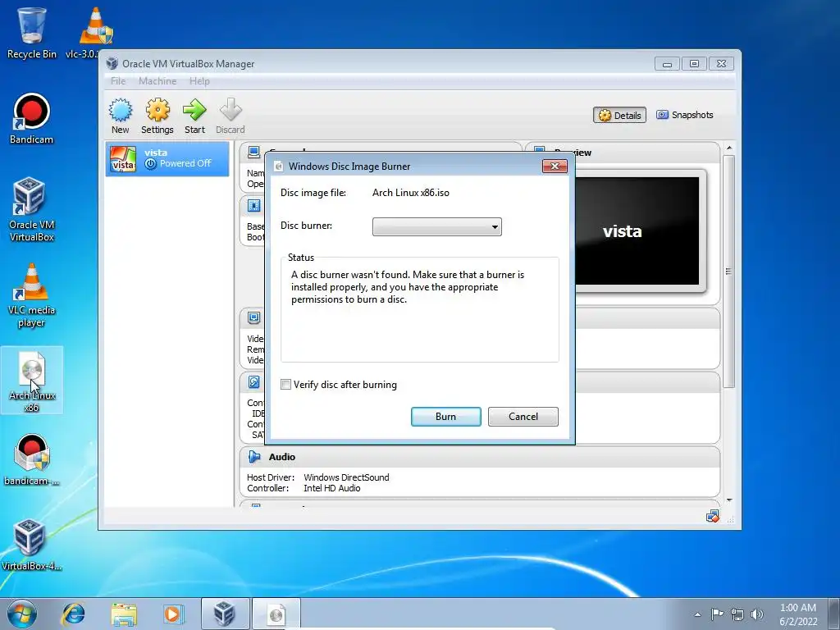Click the VirtualBox status bar icon bottom-right
Image resolution: width=840 pixels, height=630 pixels.
click(713, 517)
